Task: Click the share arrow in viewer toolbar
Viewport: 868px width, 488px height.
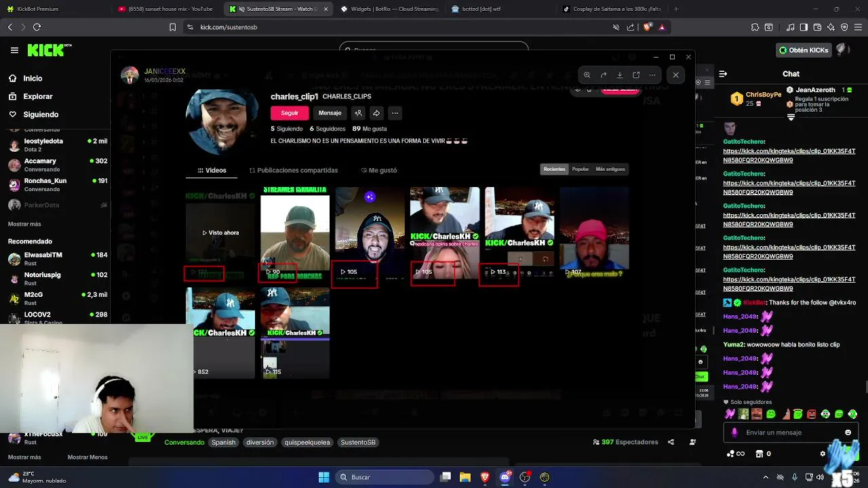Action: 604,75
